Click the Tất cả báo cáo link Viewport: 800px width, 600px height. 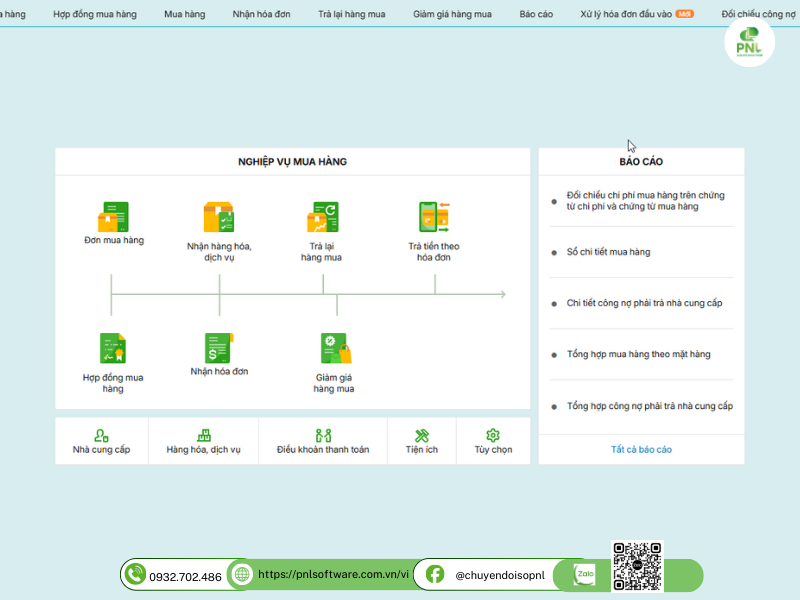coord(641,450)
